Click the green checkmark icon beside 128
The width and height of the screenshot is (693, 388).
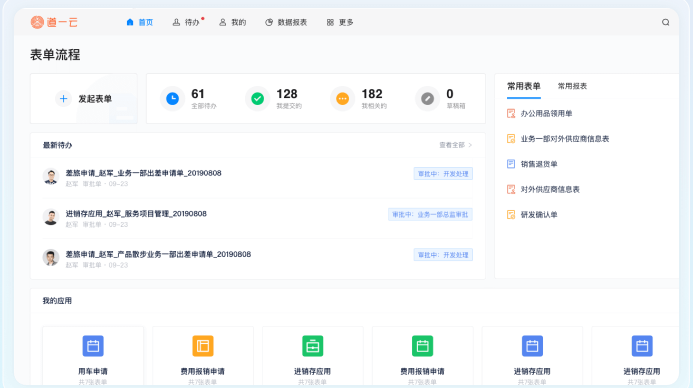pos(258,99)
